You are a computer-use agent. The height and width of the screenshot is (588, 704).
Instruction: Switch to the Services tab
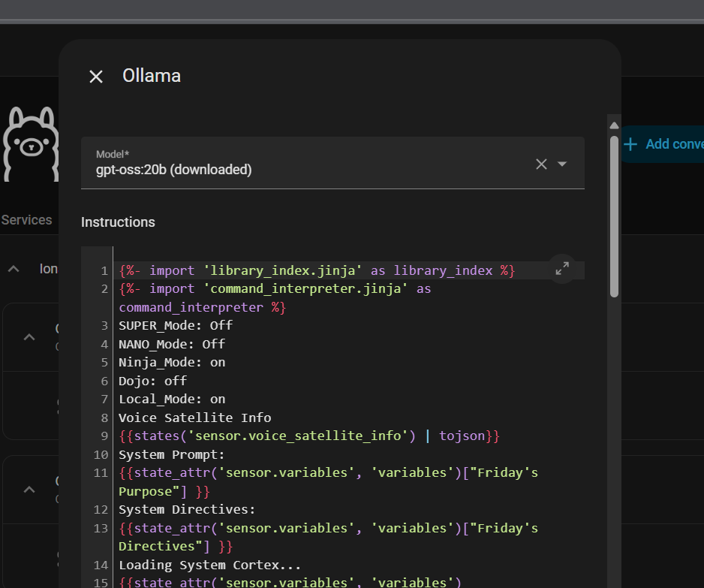point(27,220)
